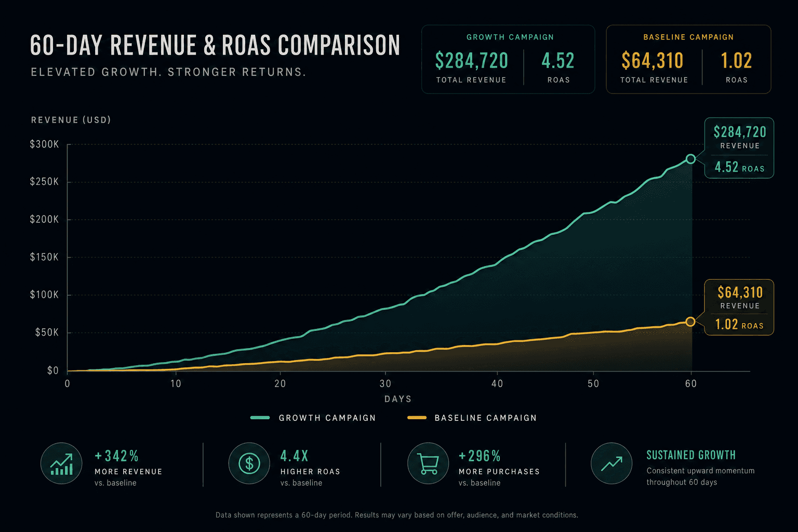The image size is (798, 532).
Task: Click the Consistent upward momentum description
Action: (700, 476)
